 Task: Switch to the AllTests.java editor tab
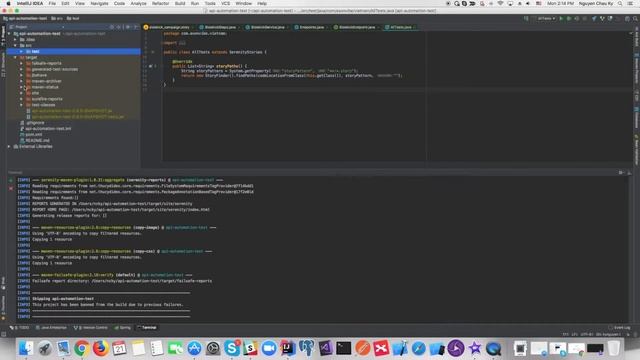pyautogui.click(x=400, y=27)
